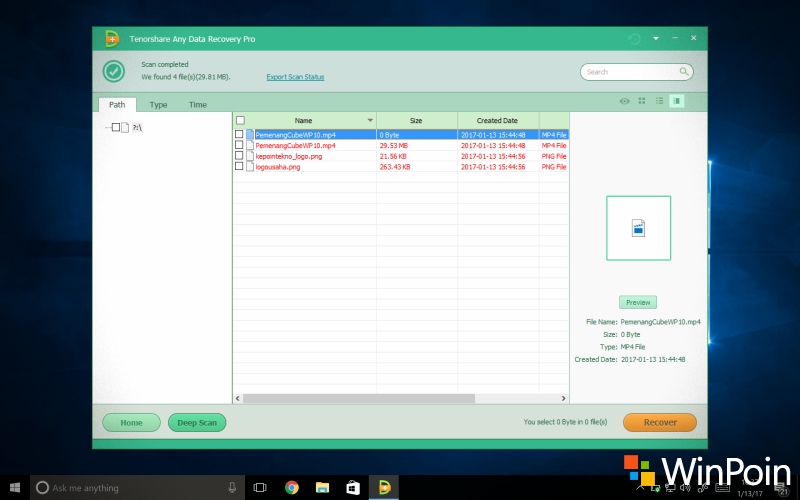Screen dimensions: 800x500
Task: Click File Name value in preview details
Action: [660, 322]
